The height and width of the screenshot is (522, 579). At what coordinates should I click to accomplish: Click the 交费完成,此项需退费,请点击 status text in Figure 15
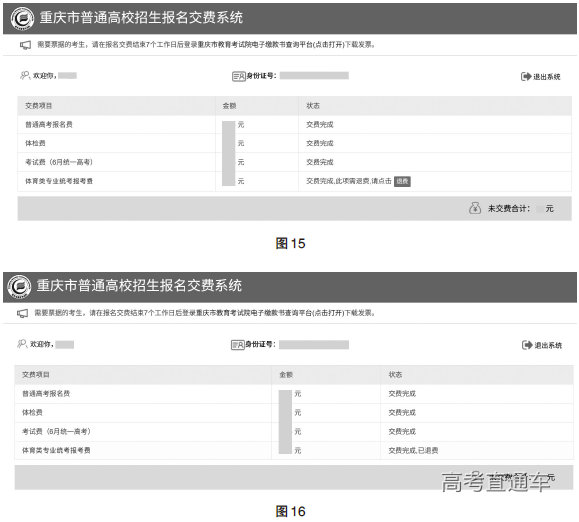point(349,181)
